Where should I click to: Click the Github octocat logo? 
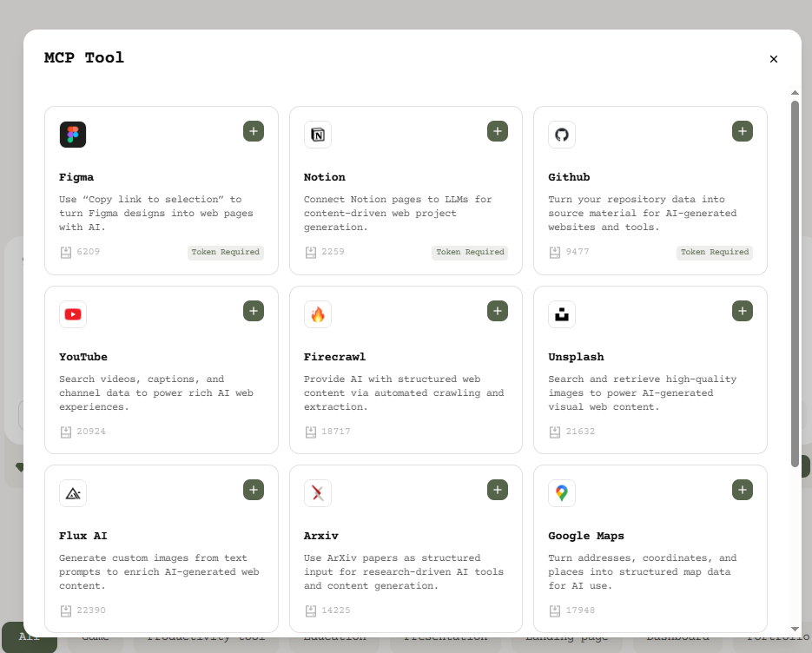[x=562, y=135]
